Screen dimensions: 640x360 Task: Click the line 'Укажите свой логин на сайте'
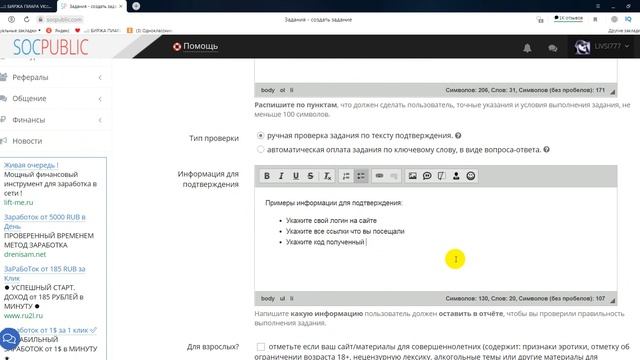click(331, 220)
